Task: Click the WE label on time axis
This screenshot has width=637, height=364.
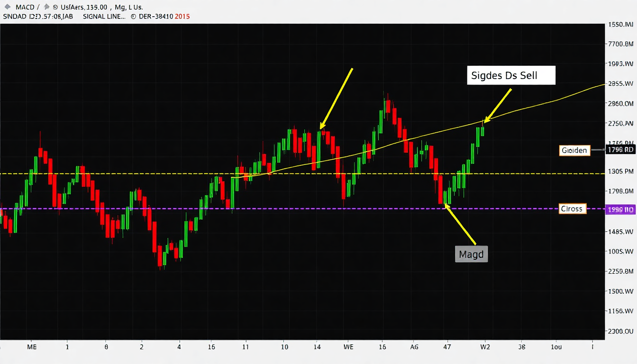Action: point(348,347)
